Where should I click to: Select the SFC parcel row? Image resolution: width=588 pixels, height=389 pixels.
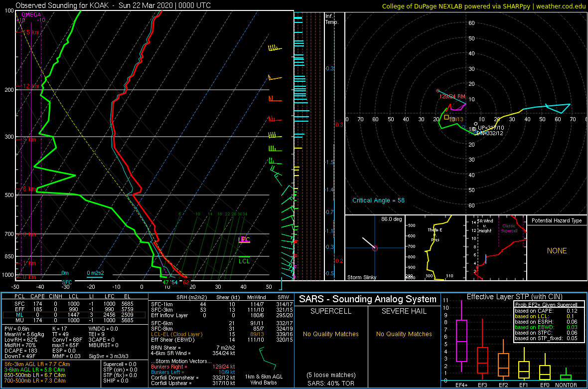tap(74, 303)
